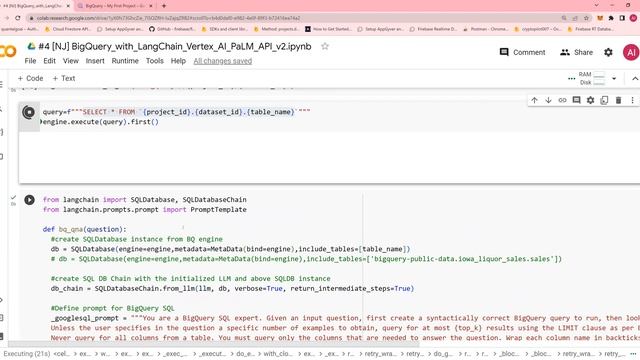Open the Help menu
The width and height of the screenshot is (640, 360).
(x=178, y=61)
